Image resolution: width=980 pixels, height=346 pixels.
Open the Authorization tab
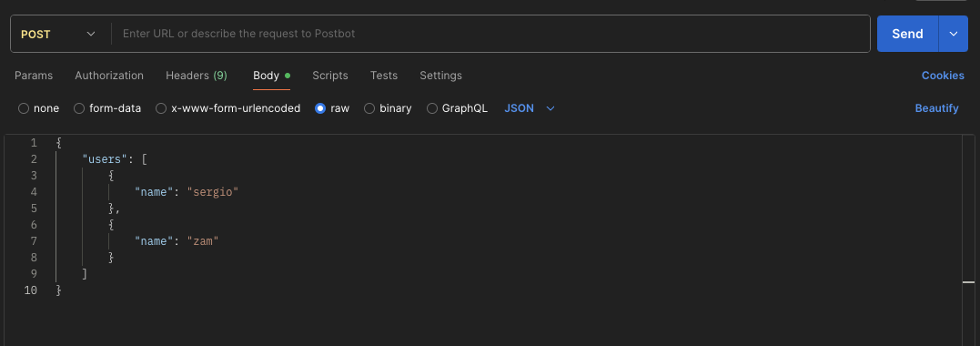point(109,76)
